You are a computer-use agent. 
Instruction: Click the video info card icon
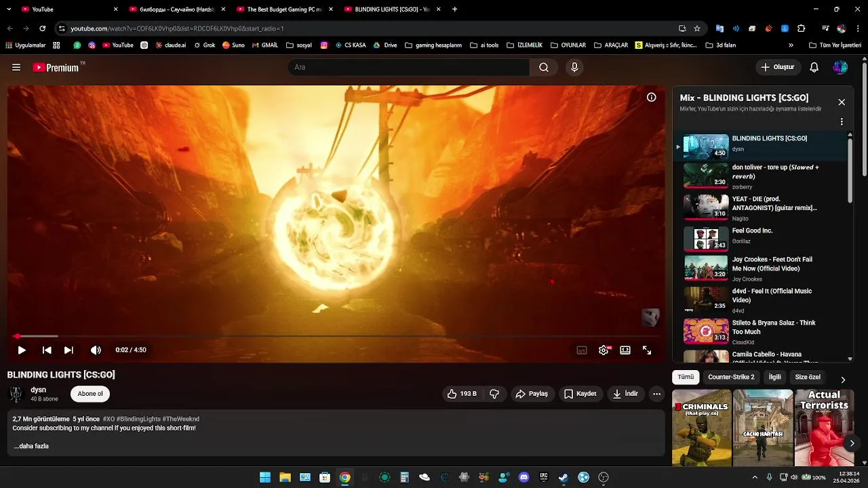point(651,97)
